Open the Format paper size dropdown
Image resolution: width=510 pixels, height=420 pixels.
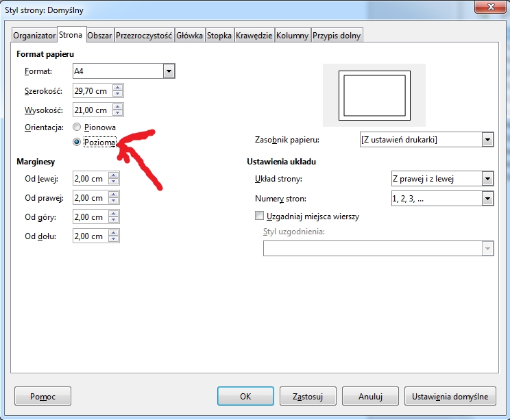click(169, 71)
